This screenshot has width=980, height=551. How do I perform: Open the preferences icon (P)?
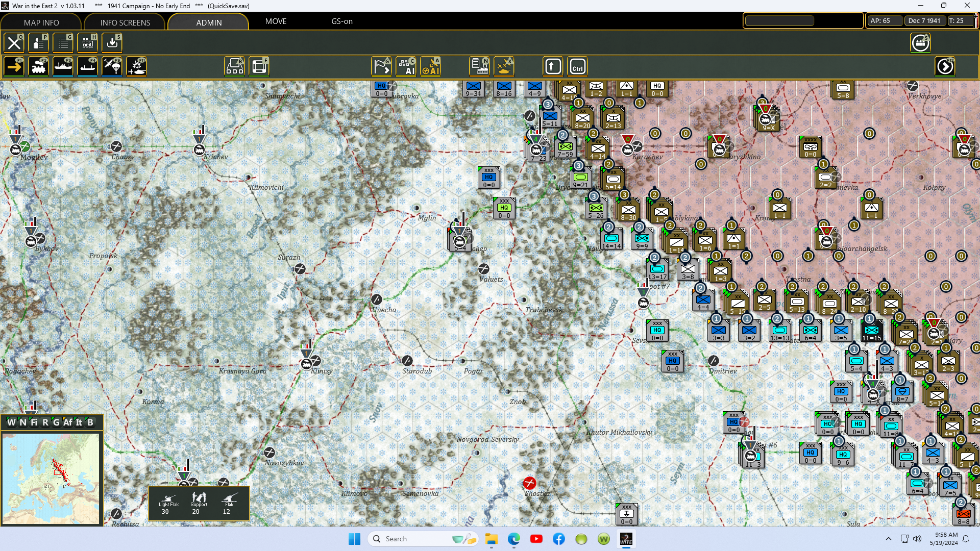38,43
